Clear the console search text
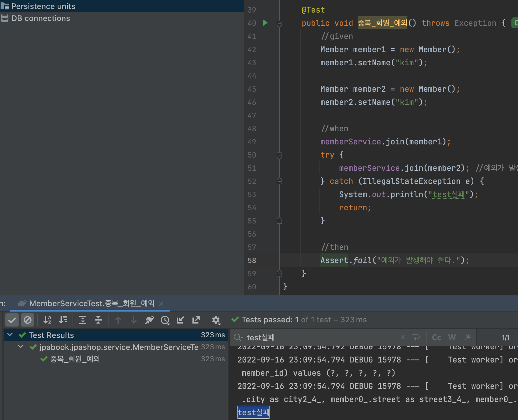The height and width of the screenshot is (420, 518). pyautogui.click(x=403, y=338)
